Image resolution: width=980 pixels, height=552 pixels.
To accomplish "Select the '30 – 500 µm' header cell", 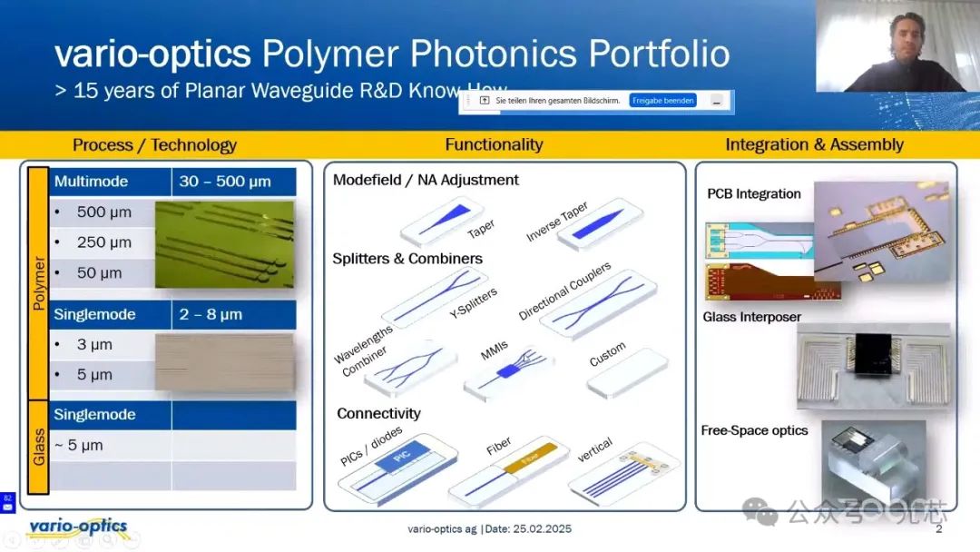I will point(234,182).
